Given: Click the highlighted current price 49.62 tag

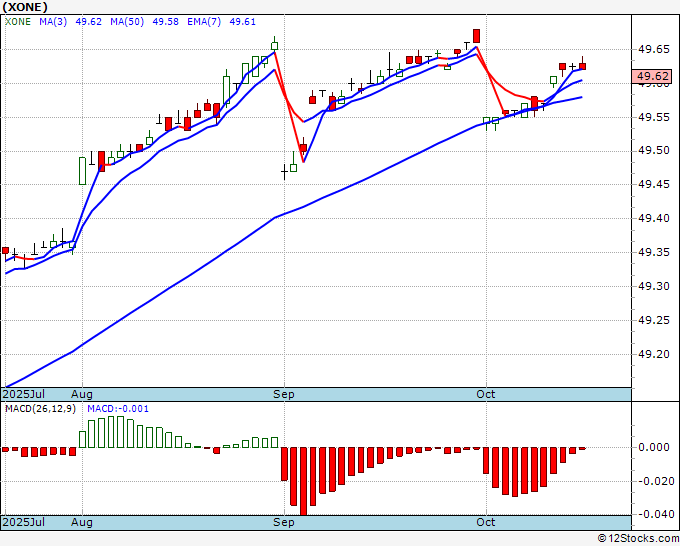Looking at the screenshot, I should point(652,76).
